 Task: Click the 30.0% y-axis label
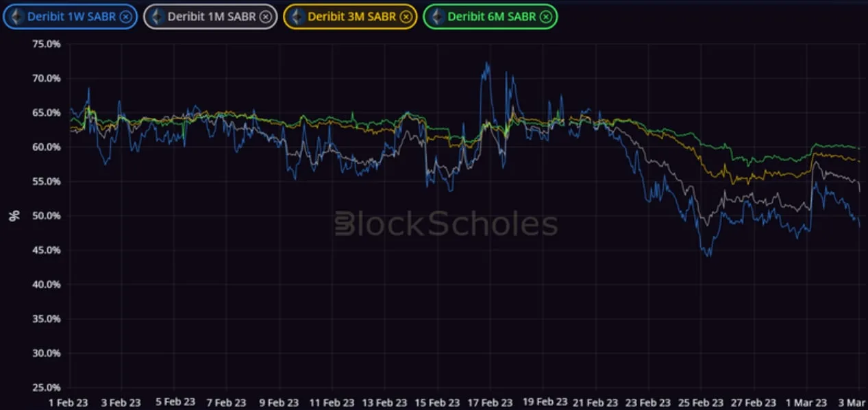click(x=47, y=353)
